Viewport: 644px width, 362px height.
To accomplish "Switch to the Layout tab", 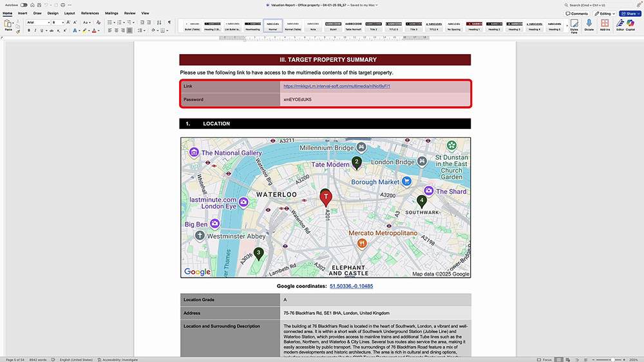I will (x=70, y=13).
